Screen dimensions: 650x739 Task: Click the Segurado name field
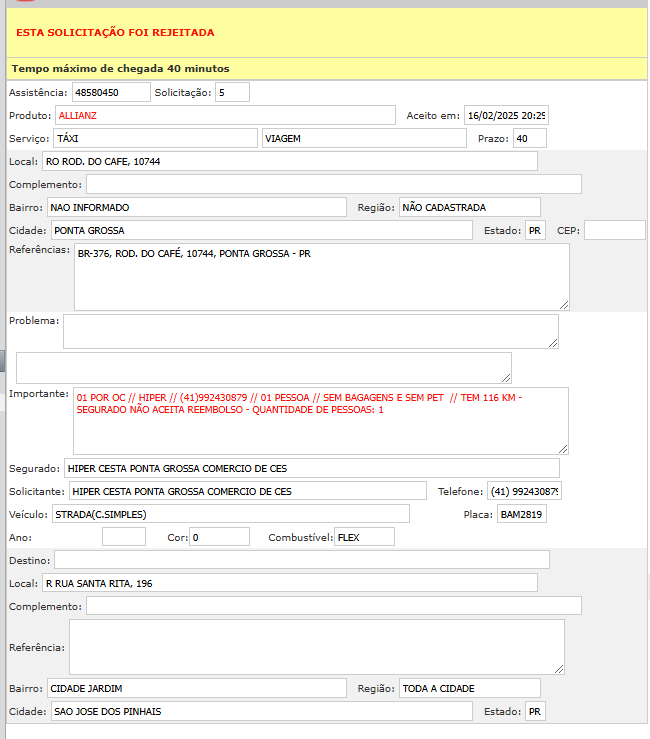pyautogui.click(x=311, y=468)
